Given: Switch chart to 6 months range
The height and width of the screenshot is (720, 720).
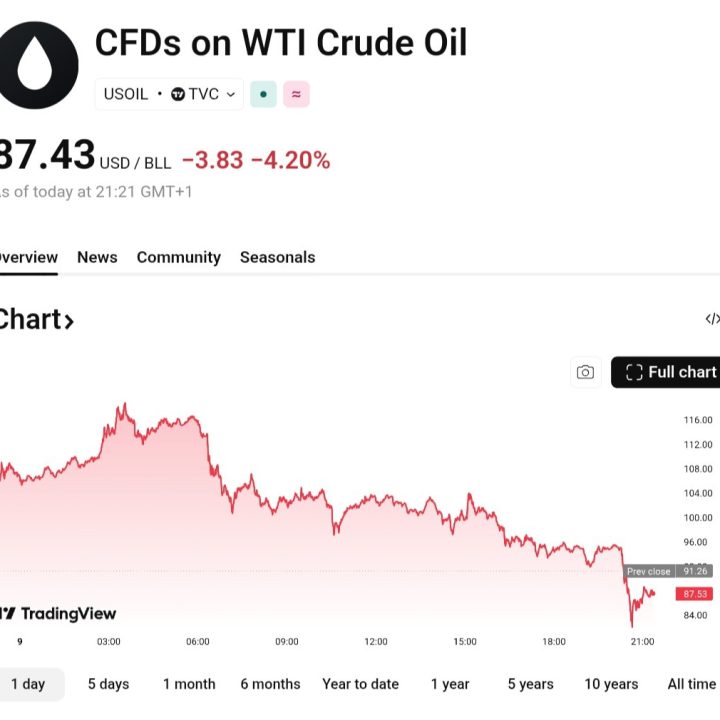Looking at the screenshot, I should pos(270,684).
